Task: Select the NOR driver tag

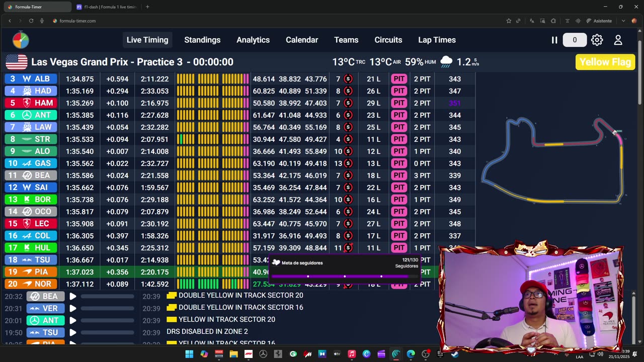Action: 31,284
